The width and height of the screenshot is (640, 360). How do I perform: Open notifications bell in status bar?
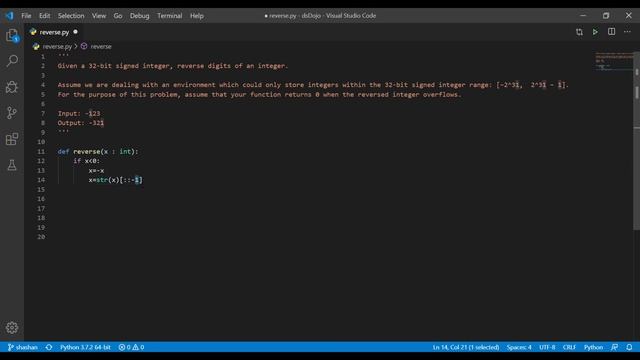629,347
